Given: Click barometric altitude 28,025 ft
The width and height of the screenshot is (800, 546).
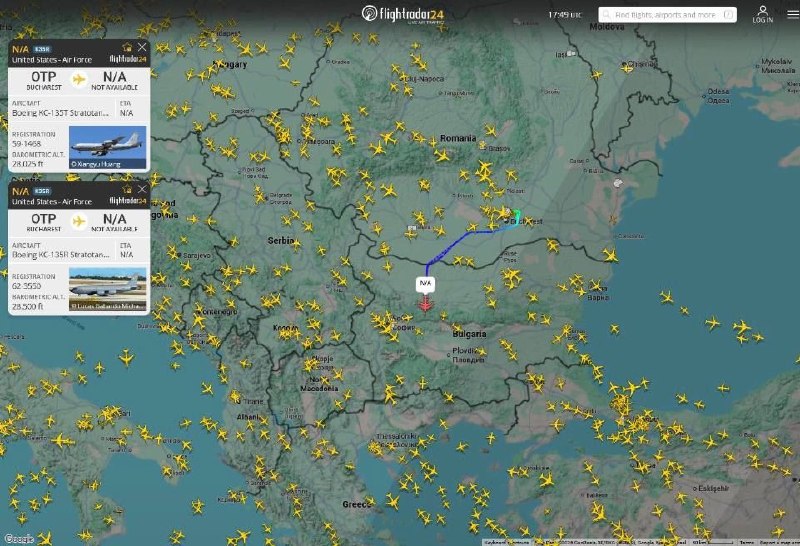Looking at the screenshot, I should tap(28, 164).
